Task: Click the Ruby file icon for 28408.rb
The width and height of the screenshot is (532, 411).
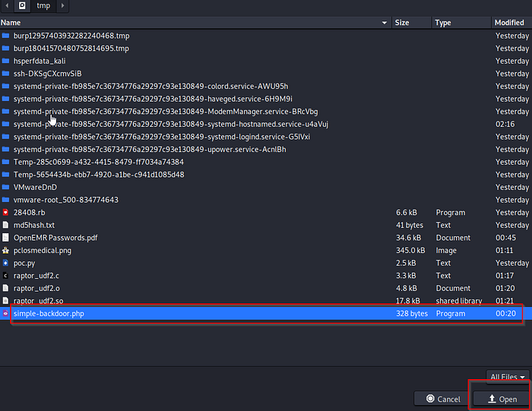Action: [6, 213]
